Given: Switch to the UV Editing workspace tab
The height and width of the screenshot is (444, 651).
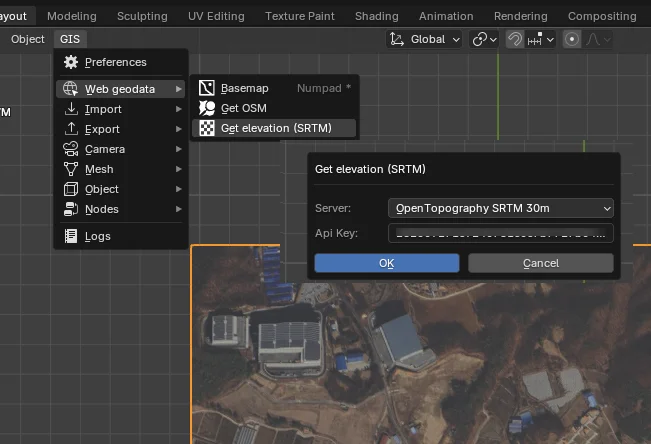Looking at the screenshot, I should [x=216, y=16].
